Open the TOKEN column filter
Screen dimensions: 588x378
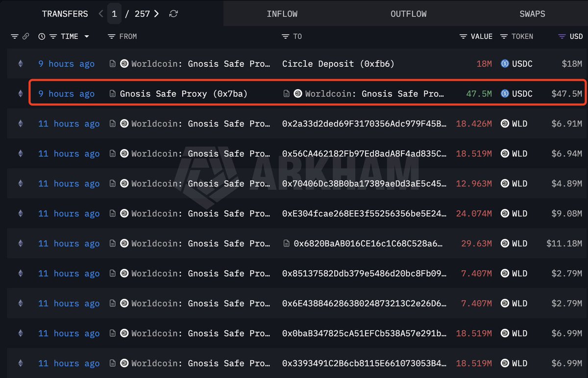pyautogui.click(x=504, y=36)
